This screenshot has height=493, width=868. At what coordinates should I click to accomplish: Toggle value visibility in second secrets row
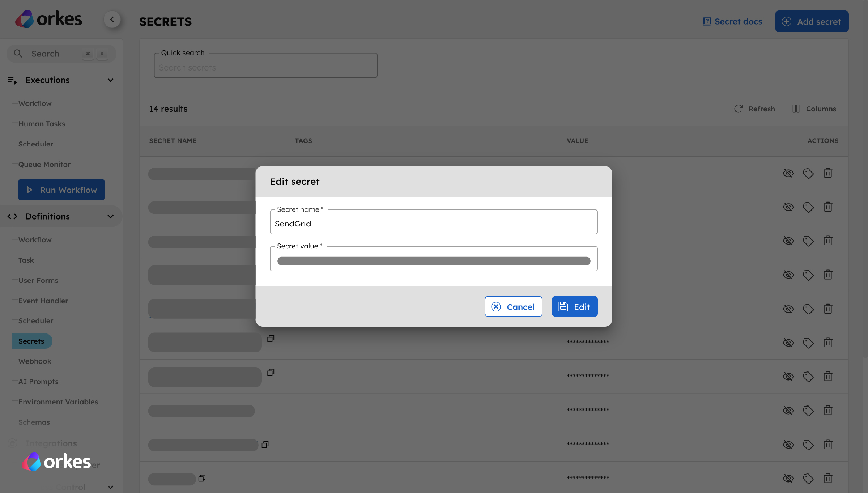click(x=788, y=207)
